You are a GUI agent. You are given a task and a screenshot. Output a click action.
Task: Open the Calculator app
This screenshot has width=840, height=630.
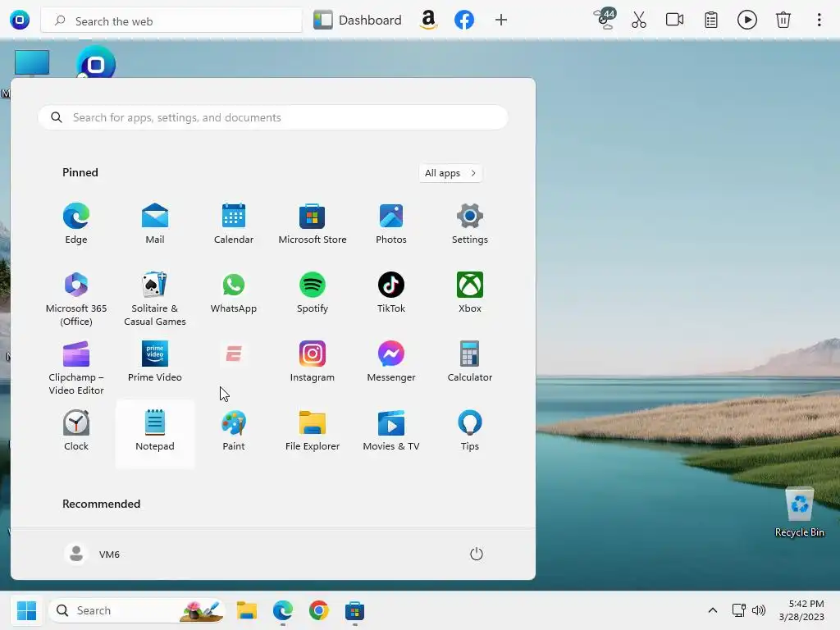pyautogui.click(x=470, y=362)
